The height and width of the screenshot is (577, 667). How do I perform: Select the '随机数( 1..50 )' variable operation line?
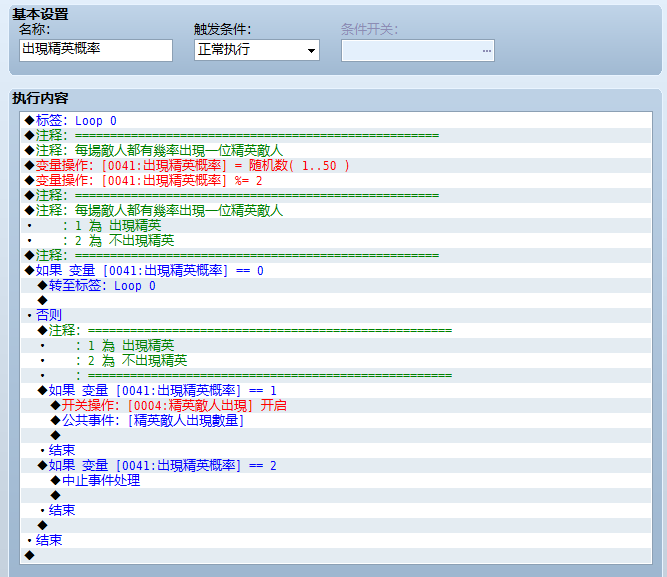336,166
